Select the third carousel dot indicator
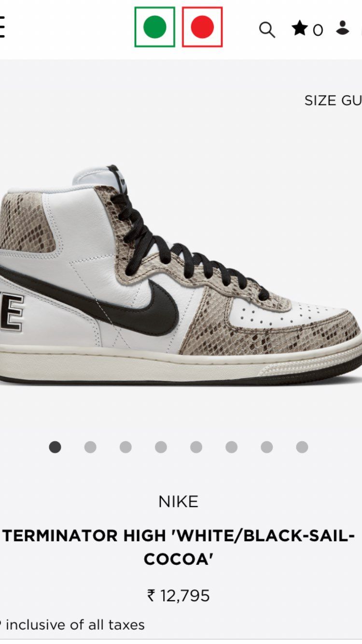 point(125,447)
